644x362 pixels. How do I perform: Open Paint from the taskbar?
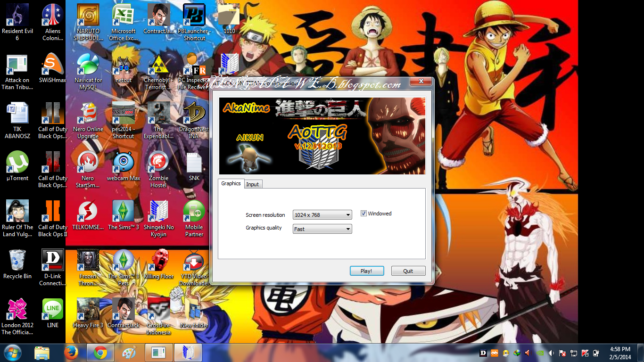(128, 353)
